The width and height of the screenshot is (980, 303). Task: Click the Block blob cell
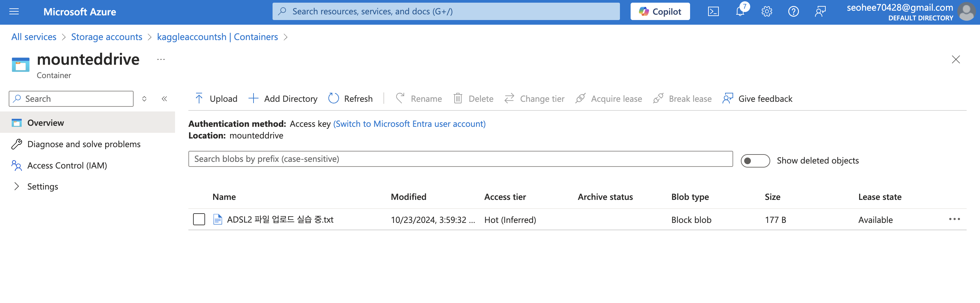click(691, 220)
